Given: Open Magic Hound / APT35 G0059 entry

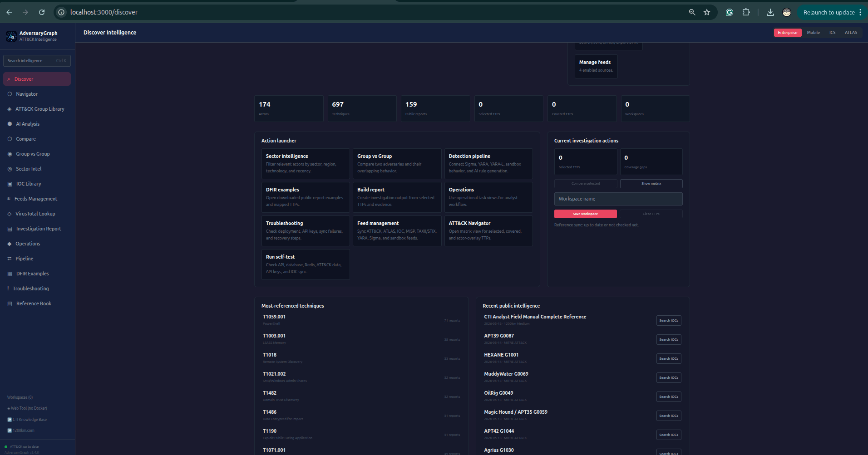Looking at the screenshot, I should [516, 412].
